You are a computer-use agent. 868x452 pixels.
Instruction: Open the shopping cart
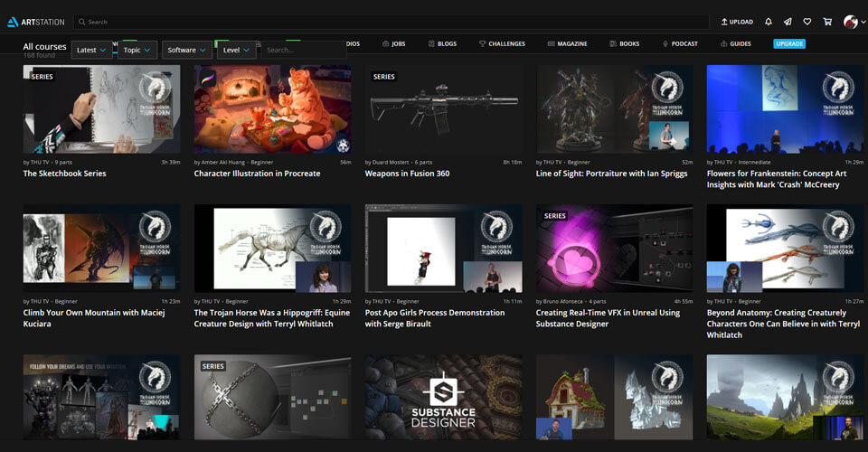tap(827, 22)
